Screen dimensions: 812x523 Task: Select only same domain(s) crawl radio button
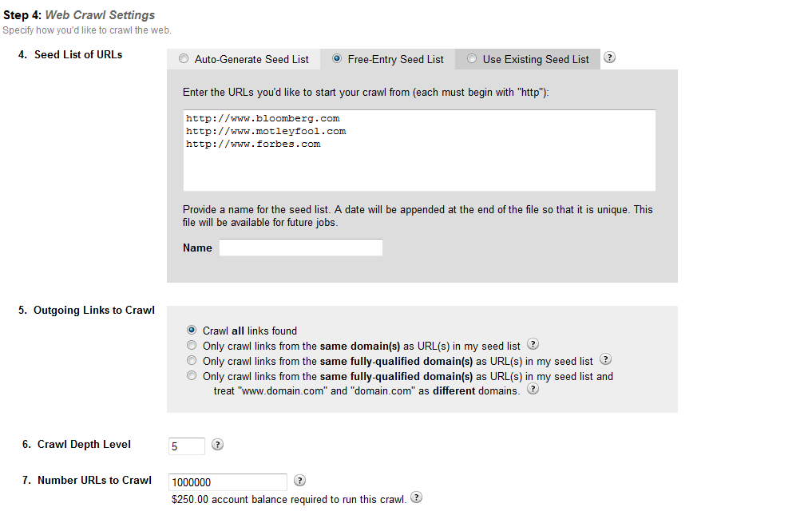point(191,345)
